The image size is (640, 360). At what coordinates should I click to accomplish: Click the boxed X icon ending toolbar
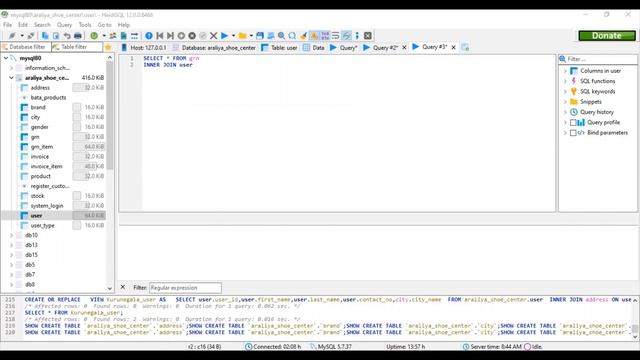[368, 36]
